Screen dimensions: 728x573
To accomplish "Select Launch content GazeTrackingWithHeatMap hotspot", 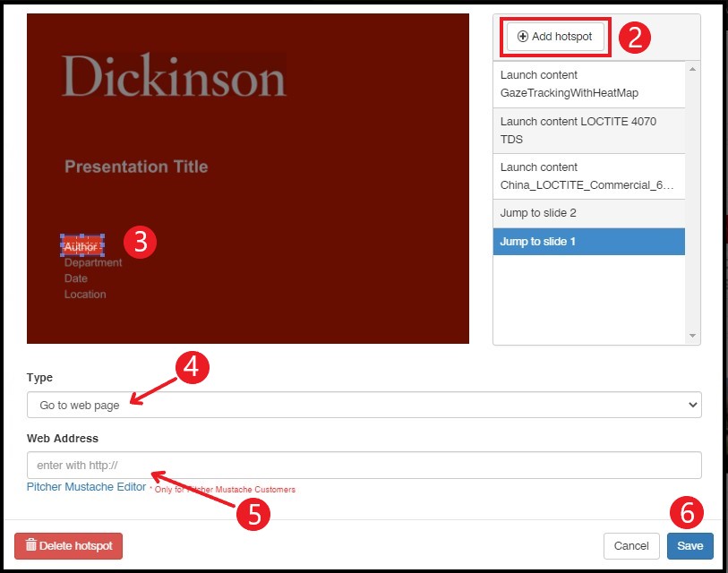I will [588, 84].
